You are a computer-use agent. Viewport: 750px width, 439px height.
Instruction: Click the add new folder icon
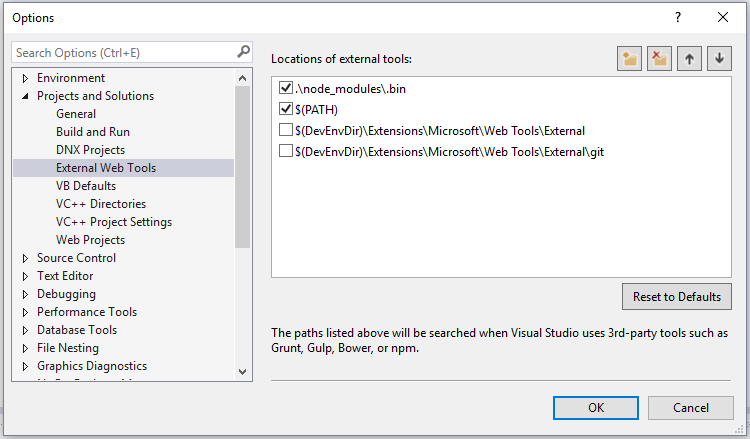pyautogui.click(x=629, y=59)
